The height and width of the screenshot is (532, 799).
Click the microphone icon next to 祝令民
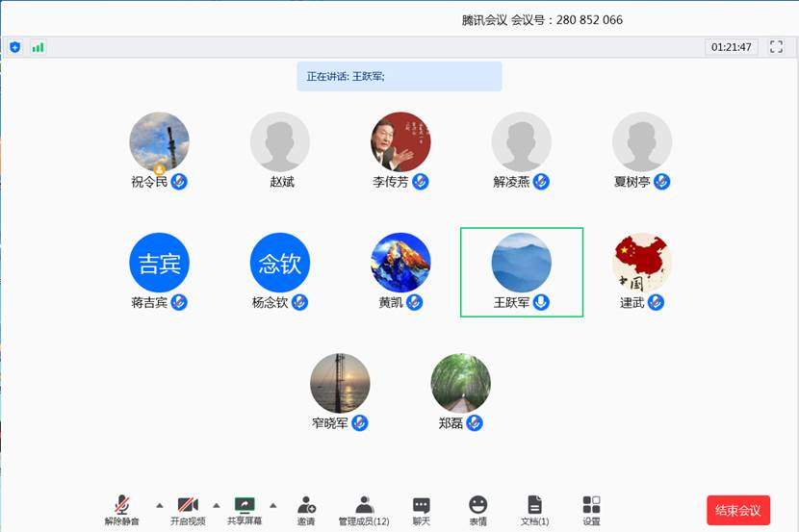coord(179,182)
